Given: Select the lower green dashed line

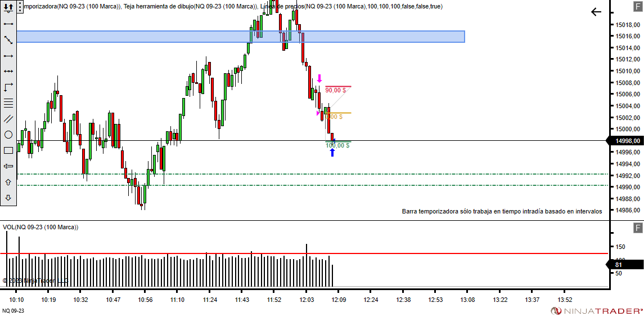Looking at the screenshot, I should click(x=312, y=185).
